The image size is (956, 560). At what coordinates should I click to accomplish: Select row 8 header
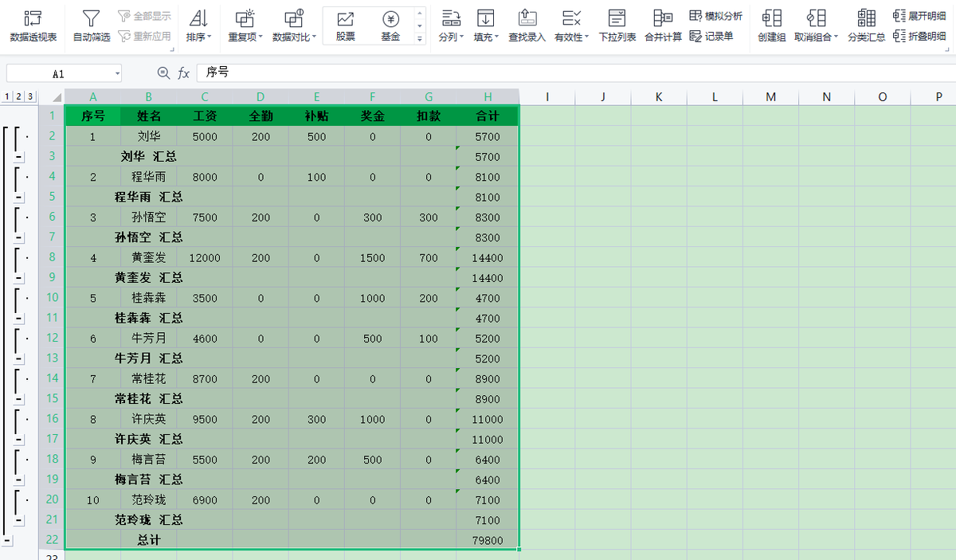pyautogui.click(x=53, y=257)
